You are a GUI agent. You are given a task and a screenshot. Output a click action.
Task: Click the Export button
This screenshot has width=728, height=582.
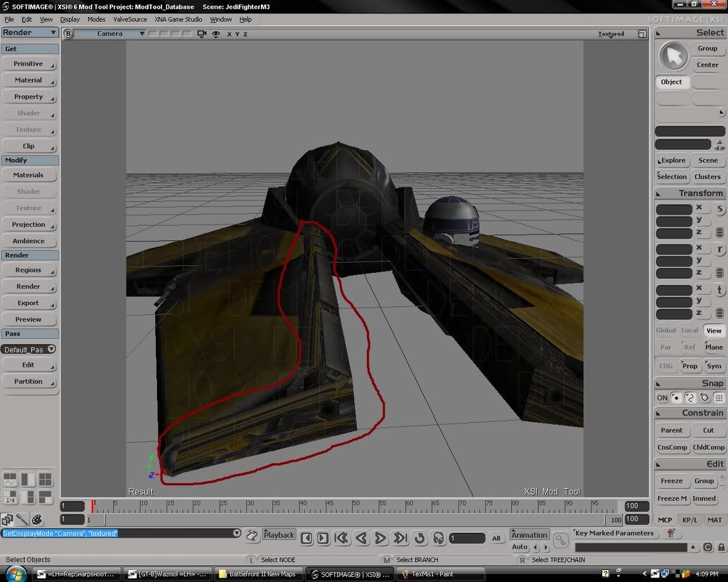tap(29, 303)
